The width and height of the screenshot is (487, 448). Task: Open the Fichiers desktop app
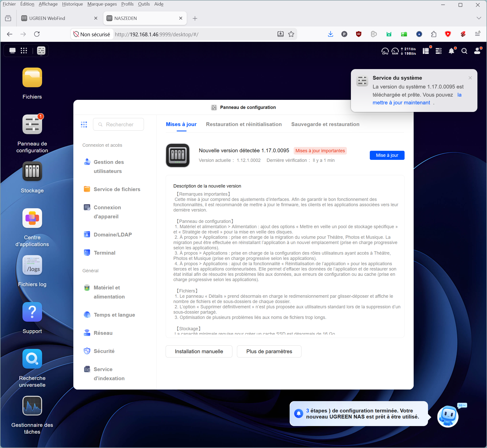point(32,77)
